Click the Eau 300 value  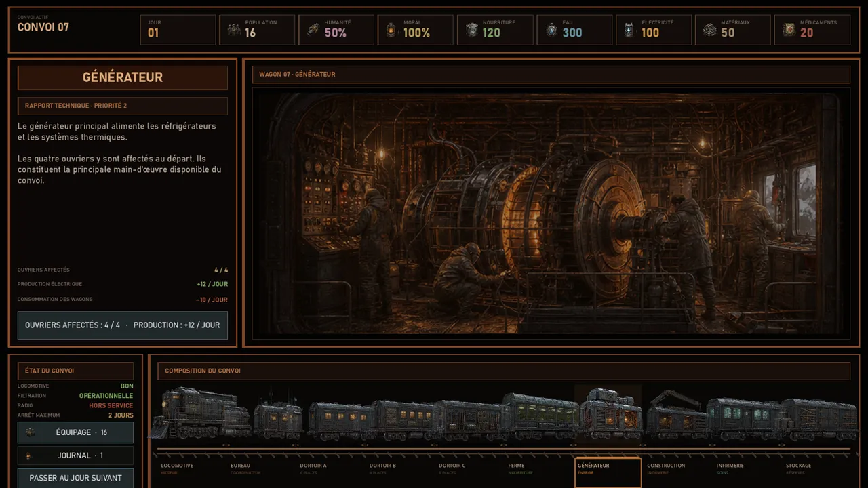(x=572, y=33)
